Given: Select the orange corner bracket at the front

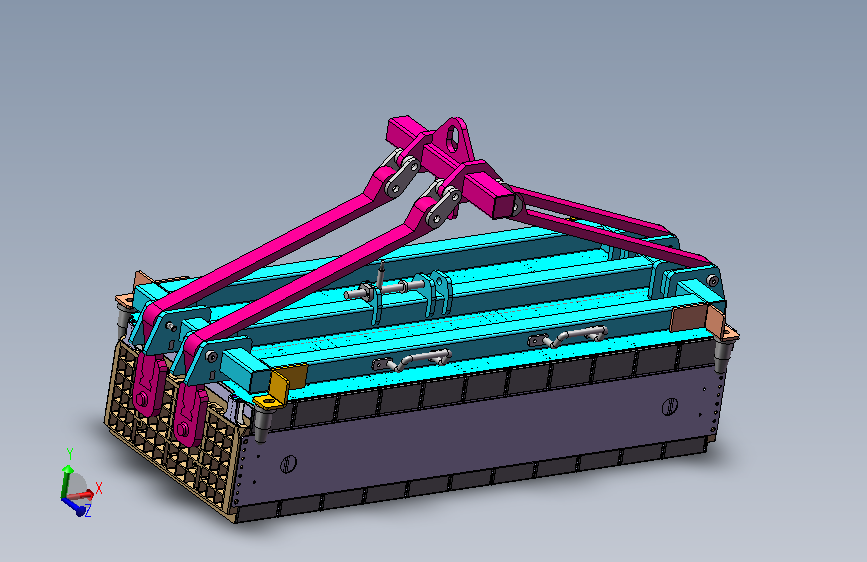Looking at the screenshot, I should pos(279,387).
